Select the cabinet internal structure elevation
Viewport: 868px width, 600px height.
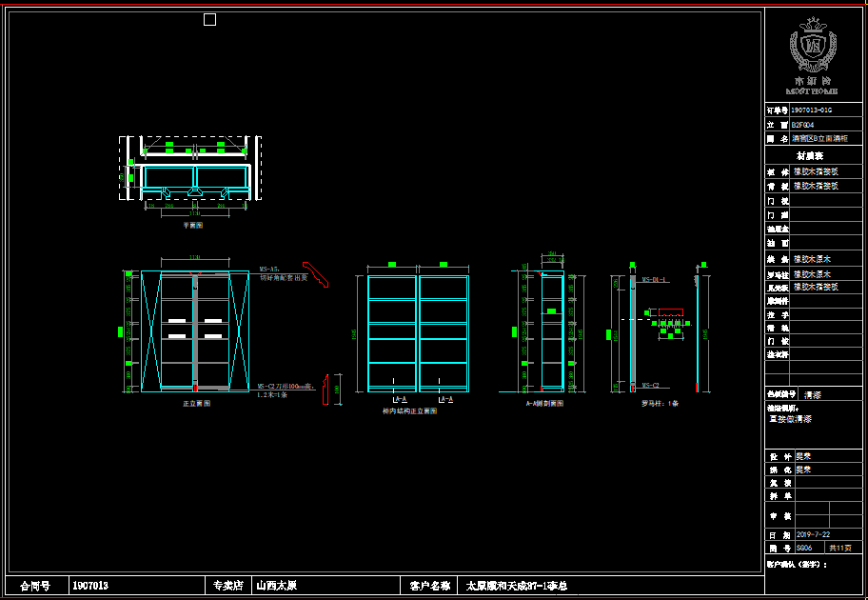click(419, 333)
